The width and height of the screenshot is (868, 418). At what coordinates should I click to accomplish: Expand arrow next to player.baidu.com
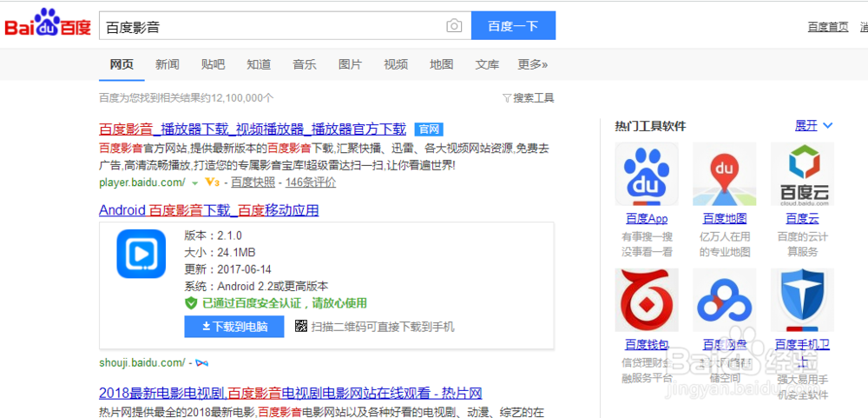click(x=194, y=183)
